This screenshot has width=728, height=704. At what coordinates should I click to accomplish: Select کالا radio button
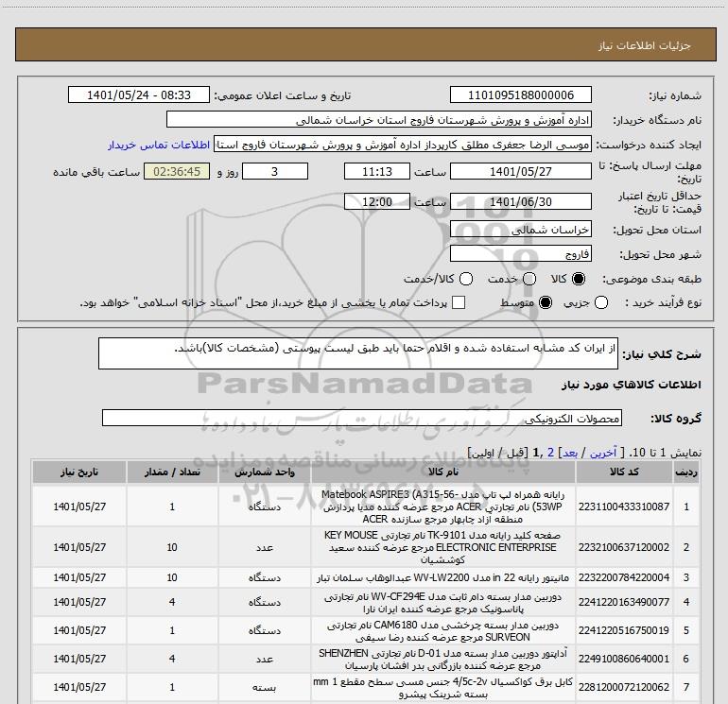[x=579, y=279]
